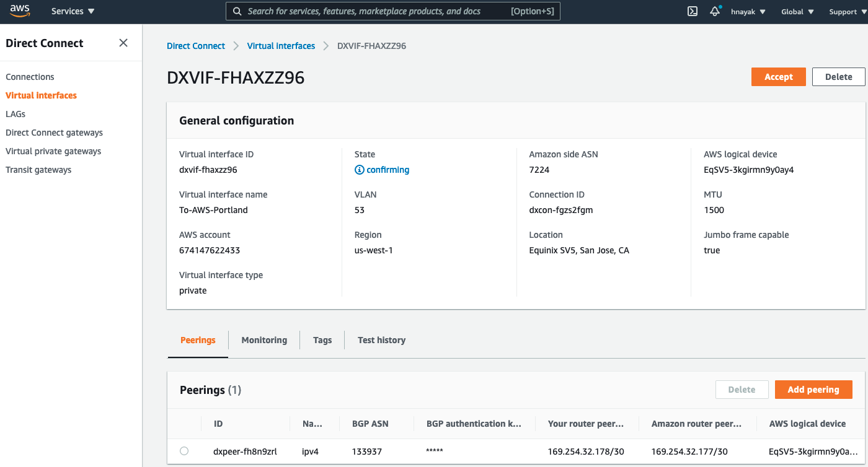
Task: Click the AWS logo home icon
Action: [x=20, y=11]
